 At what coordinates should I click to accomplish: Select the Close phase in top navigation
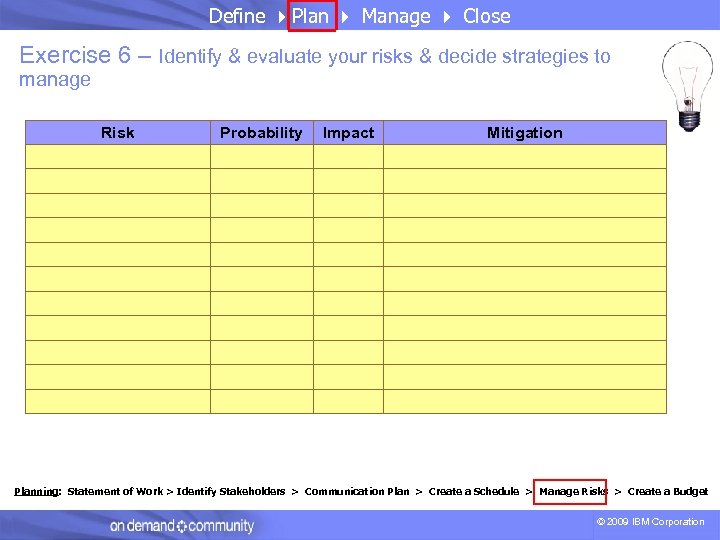point(486,16)
